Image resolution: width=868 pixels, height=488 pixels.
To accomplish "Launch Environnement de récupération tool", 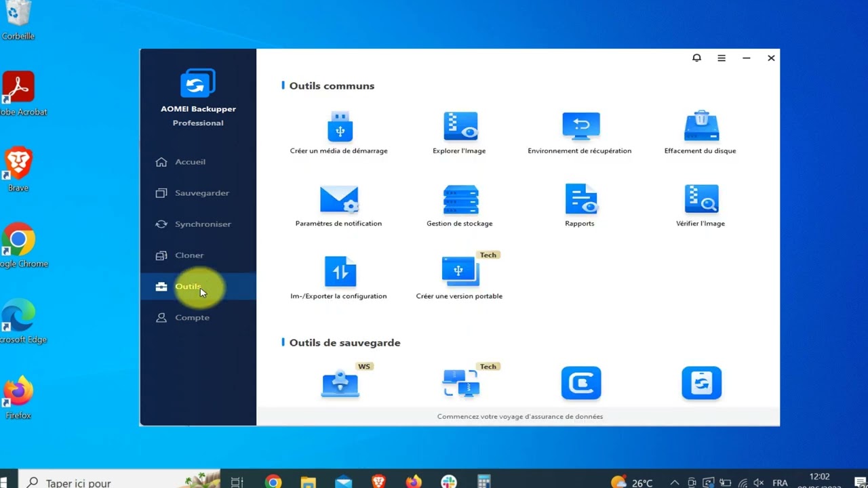I will (580, 133).
